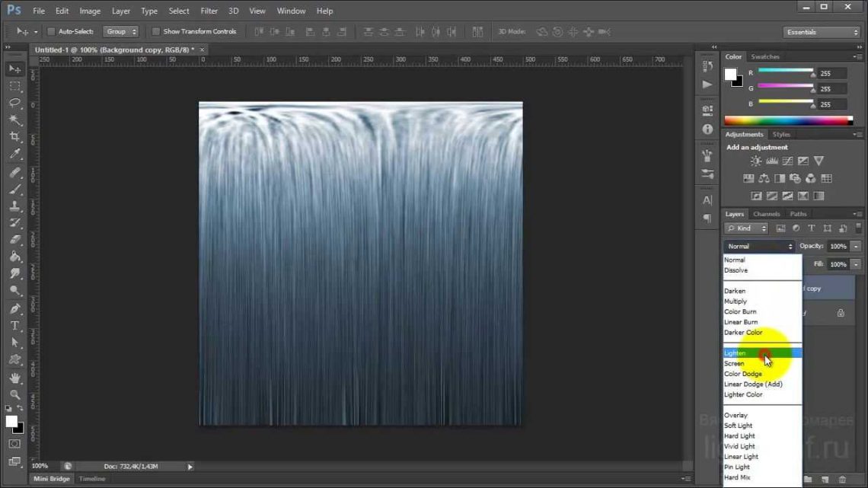This screenshot has height=488, width=868.
Task: Open the Fill slider dropdown arrow
Action: pos(856,264)
